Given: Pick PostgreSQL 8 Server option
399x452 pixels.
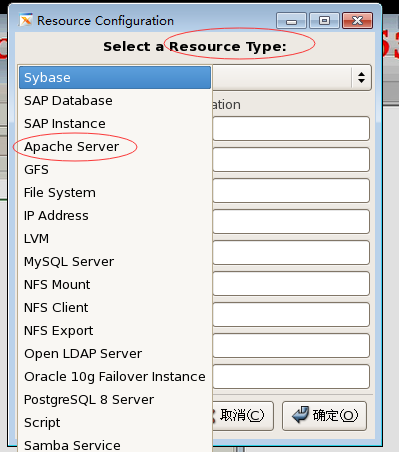Looking at the screenshot, I should (115, 400).
